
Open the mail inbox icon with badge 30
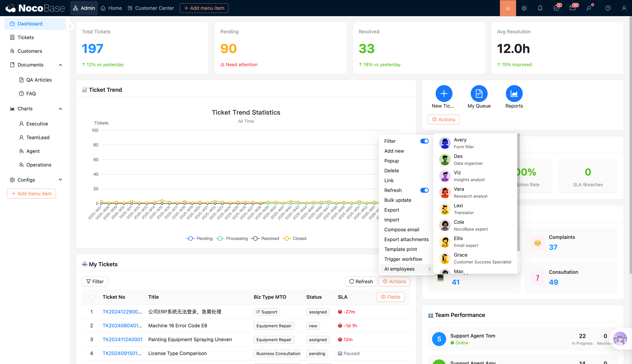572,8
